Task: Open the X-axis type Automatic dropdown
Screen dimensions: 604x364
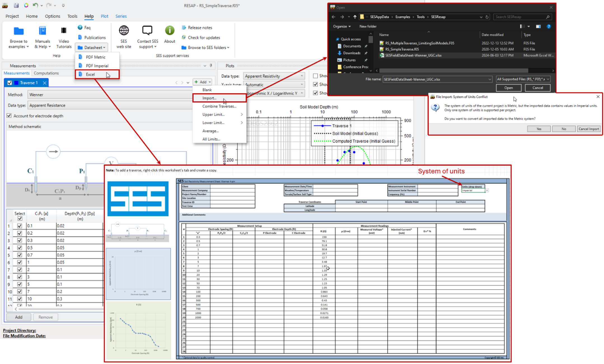Action: pyautogui.click(x=273, y=85)
